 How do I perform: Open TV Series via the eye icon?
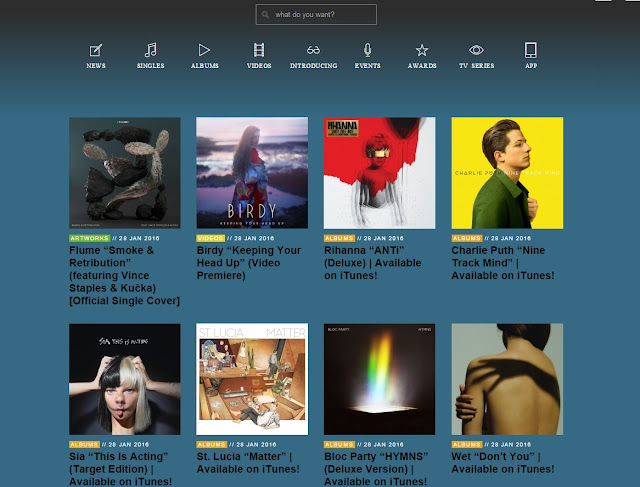[476, 50]
